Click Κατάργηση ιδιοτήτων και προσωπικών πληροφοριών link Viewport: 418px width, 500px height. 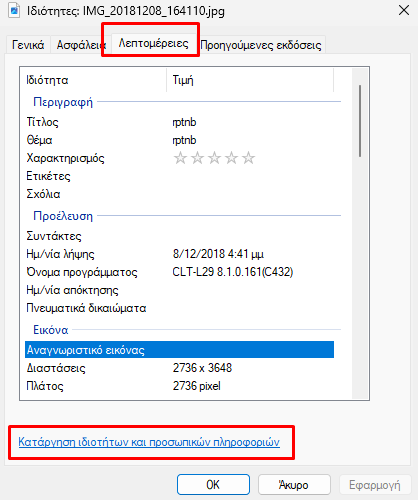click(149, 442)
